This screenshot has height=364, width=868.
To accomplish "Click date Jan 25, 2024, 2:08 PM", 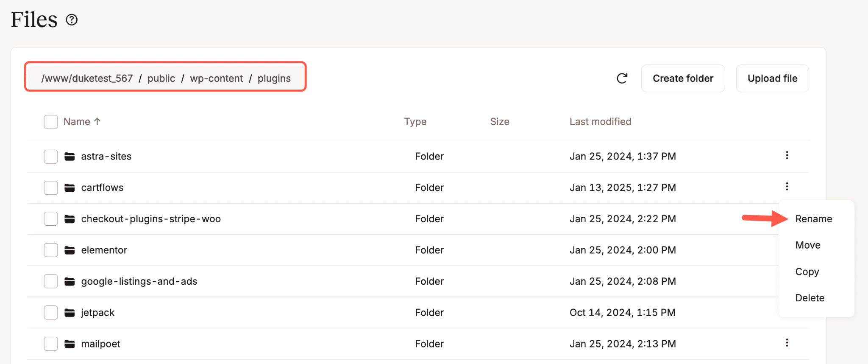I will click(x=623, y=281).
